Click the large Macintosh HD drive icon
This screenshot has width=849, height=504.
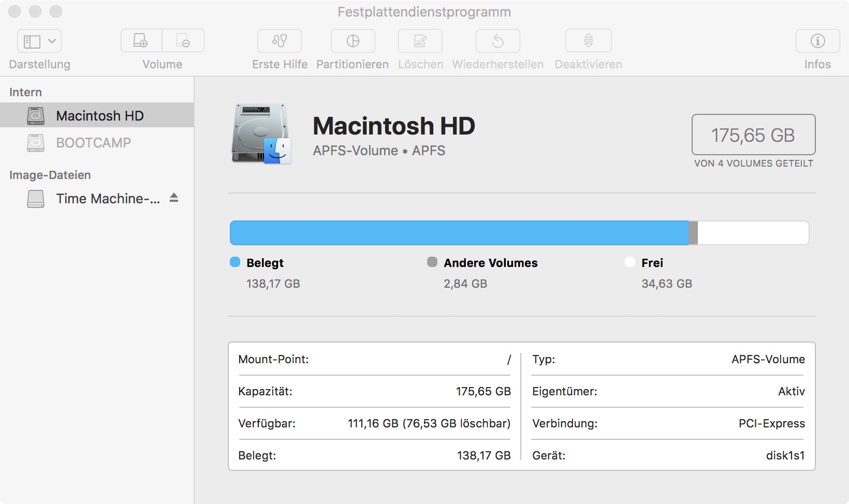[261, 135]
